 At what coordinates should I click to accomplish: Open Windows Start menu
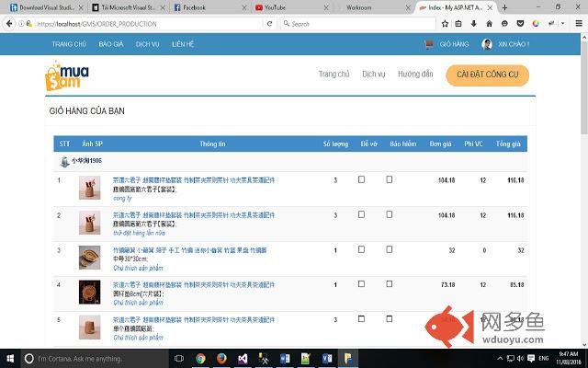click(x=10, y=359)
